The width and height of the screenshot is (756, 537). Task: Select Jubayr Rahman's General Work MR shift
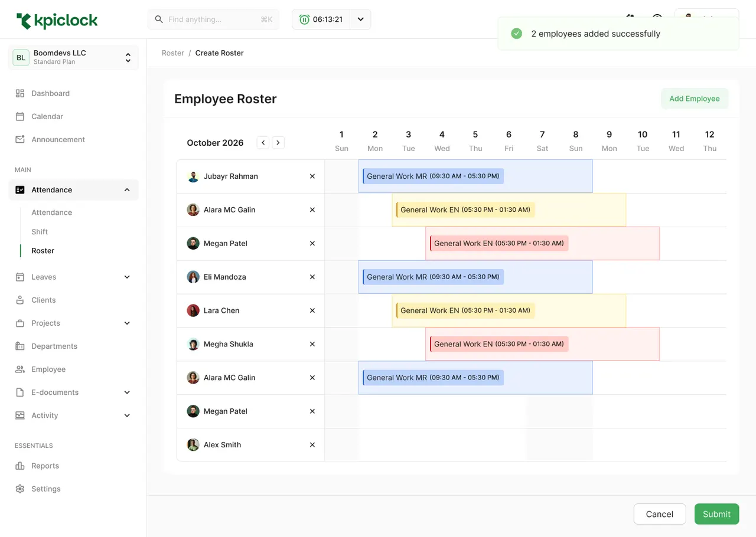point(433,176)
